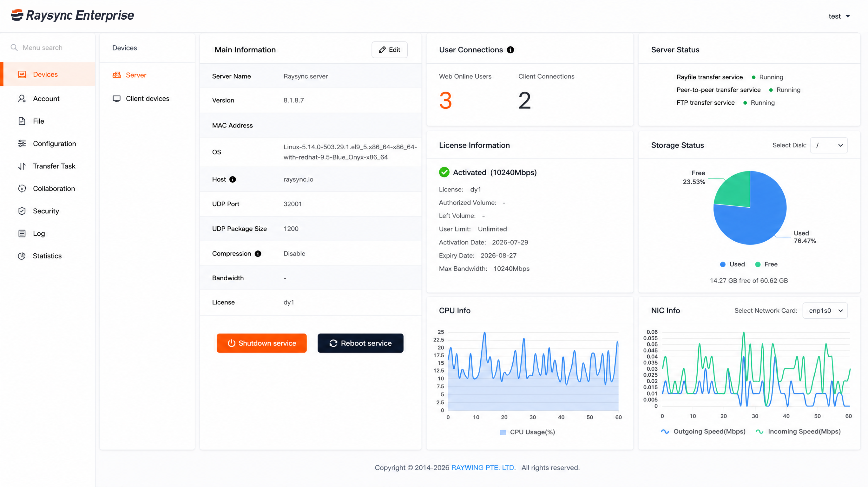Click the CPU Usage area chart

pos(533,371)
